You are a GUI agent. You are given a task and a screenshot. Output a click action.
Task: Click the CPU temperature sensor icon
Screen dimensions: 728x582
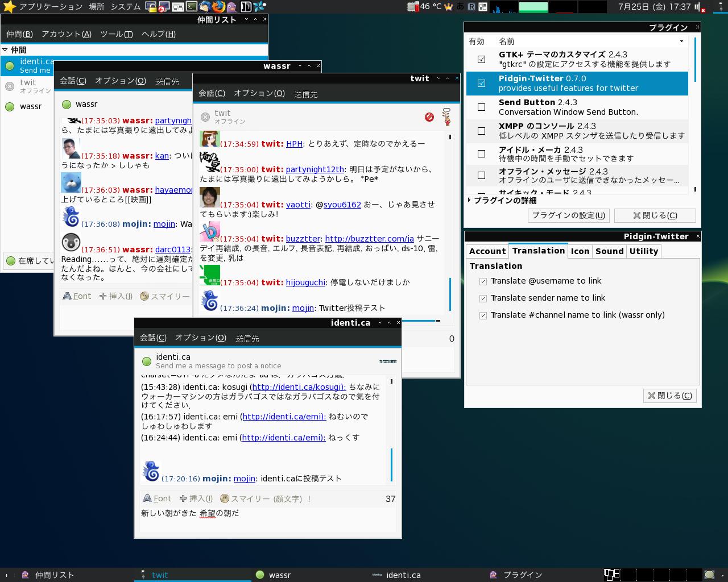point(413,7)
